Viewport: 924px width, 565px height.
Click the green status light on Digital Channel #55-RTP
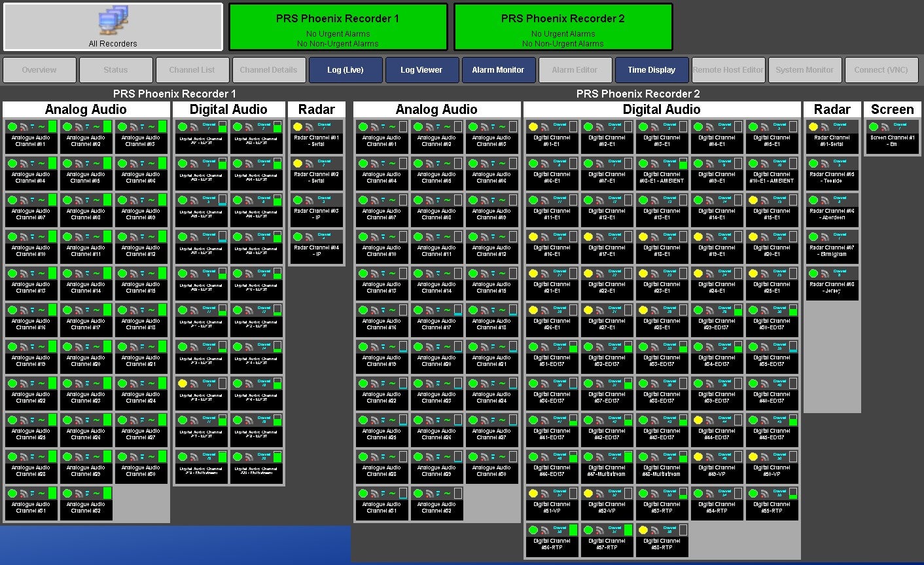click(x=753, y=494)
